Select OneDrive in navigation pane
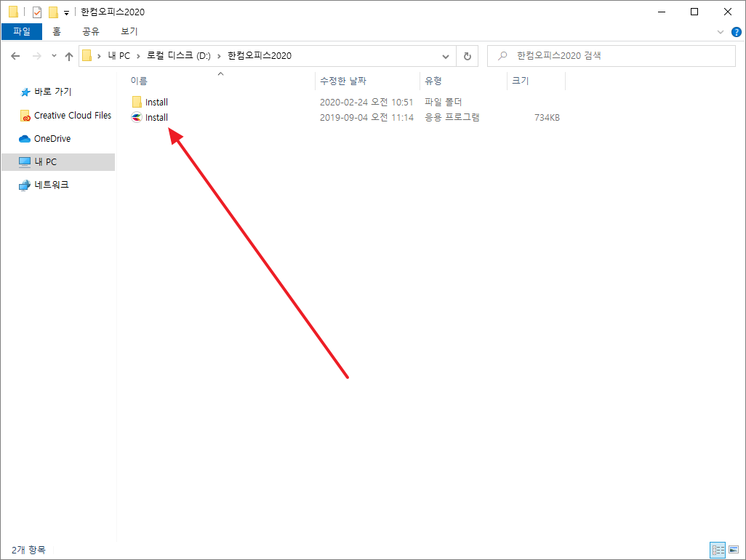Image resolution: width=746 pixels, height=560 pixels. [x=52, y=138]
